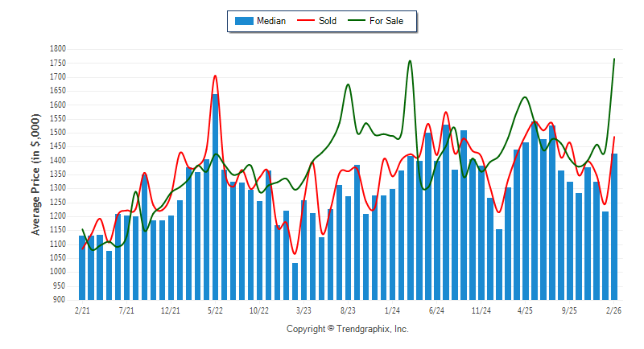The height and width of the screenshot is (349, 644).
Task: Select the last blue bar at 2/26
Action: tap(614, 227)
